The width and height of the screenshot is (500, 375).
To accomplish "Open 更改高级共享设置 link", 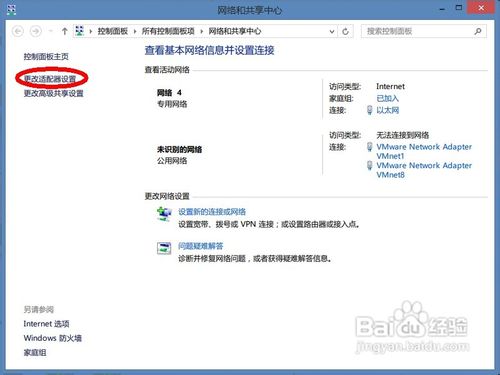I will tap(53, 93).
